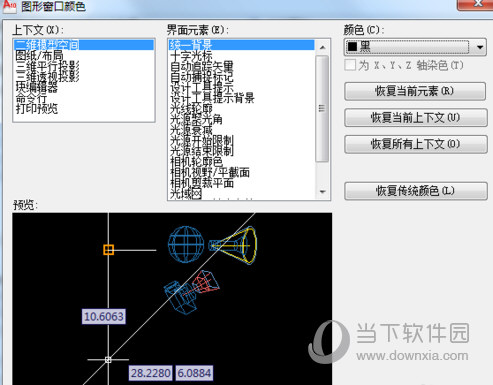Select 命令行 context
This screenshot has width=493, height=385.
31,98
